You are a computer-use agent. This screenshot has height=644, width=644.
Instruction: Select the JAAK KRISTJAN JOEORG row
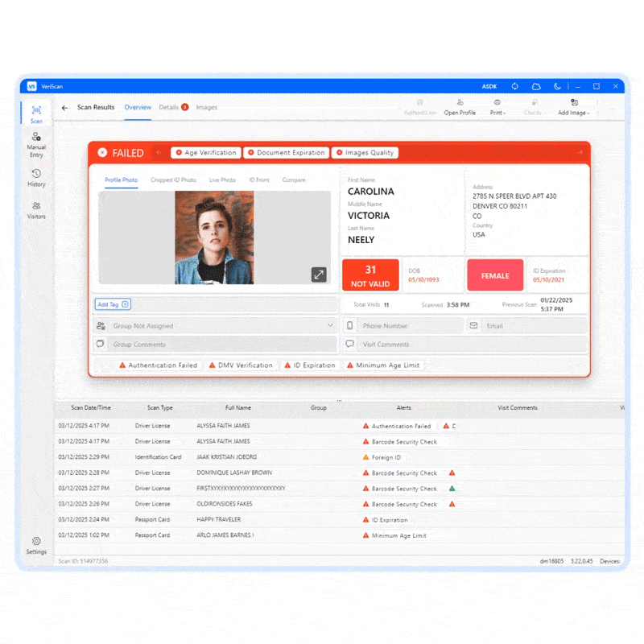pyautogui.click(x=339, y=457)
